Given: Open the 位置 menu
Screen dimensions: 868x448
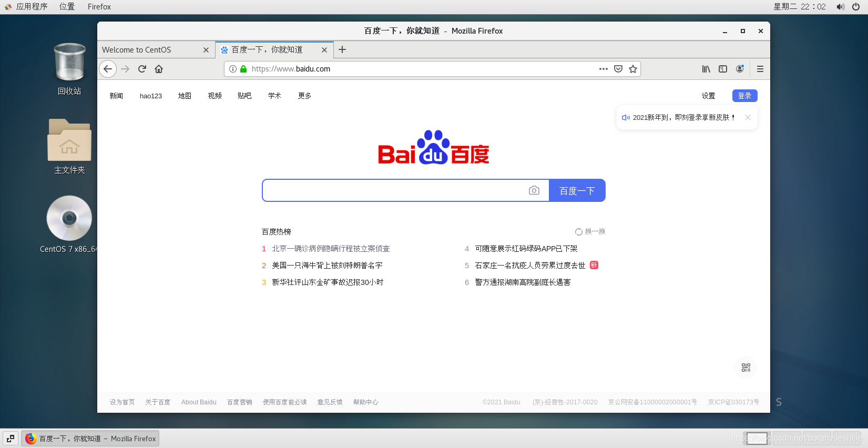Looking at the screenshot, I should pos(67,7).
